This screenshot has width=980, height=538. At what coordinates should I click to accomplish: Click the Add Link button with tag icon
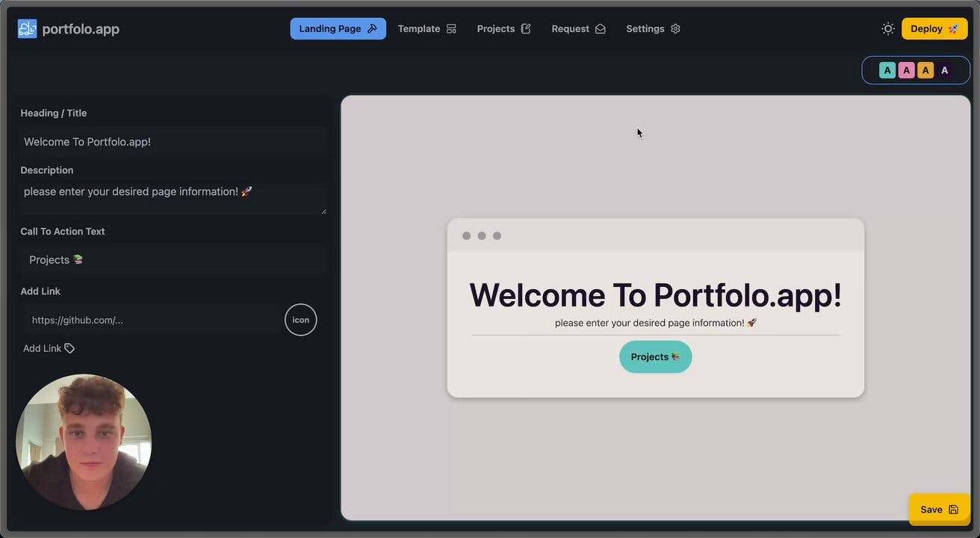pos(49,348)
